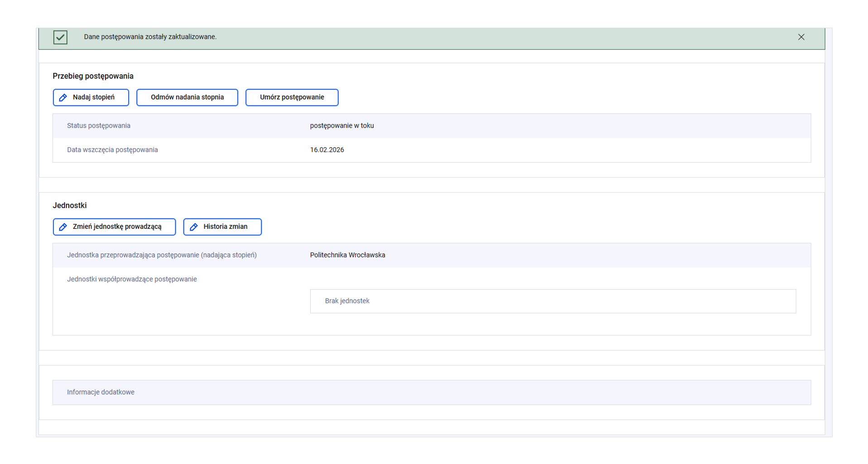
Task: Click the Data wszczęcia postępowania label
Action: [x=112, y=150]
